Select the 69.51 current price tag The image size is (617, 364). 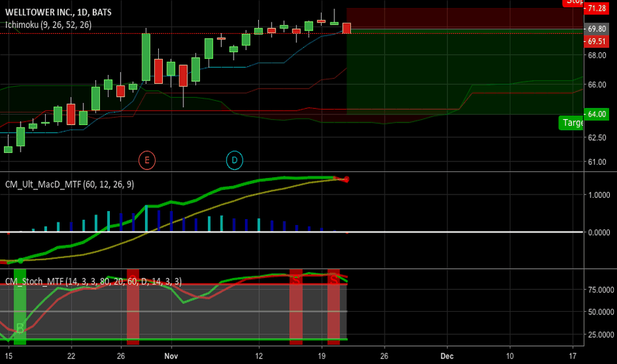(x=596, y=41)
